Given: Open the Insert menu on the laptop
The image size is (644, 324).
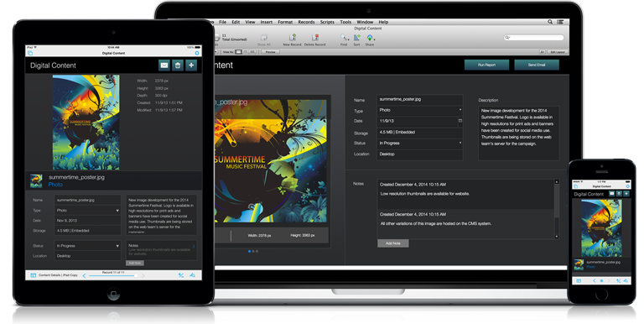Looking at the screenshot, I should pos(266,22).
